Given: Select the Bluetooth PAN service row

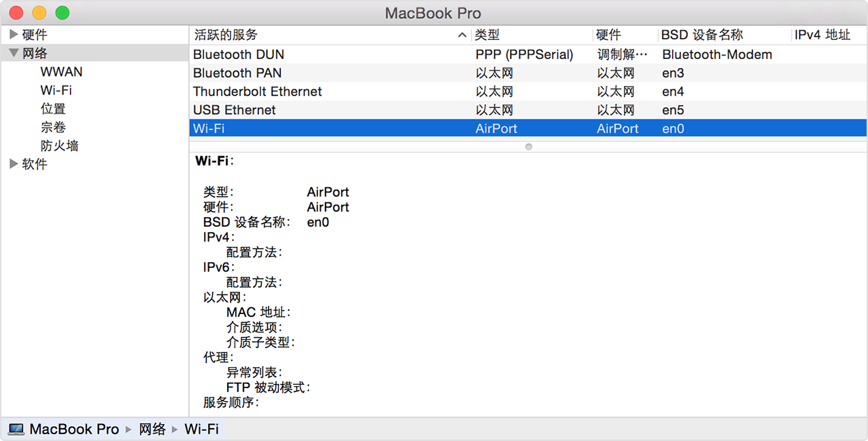Looking at the screenshot, I should pos(528,73).
